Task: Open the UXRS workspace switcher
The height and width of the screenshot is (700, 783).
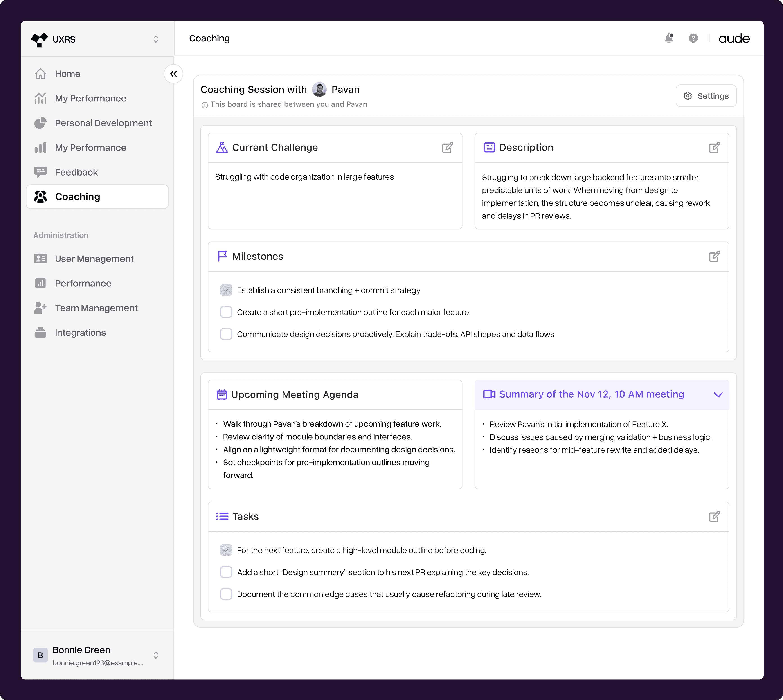Action: (156, 39)
